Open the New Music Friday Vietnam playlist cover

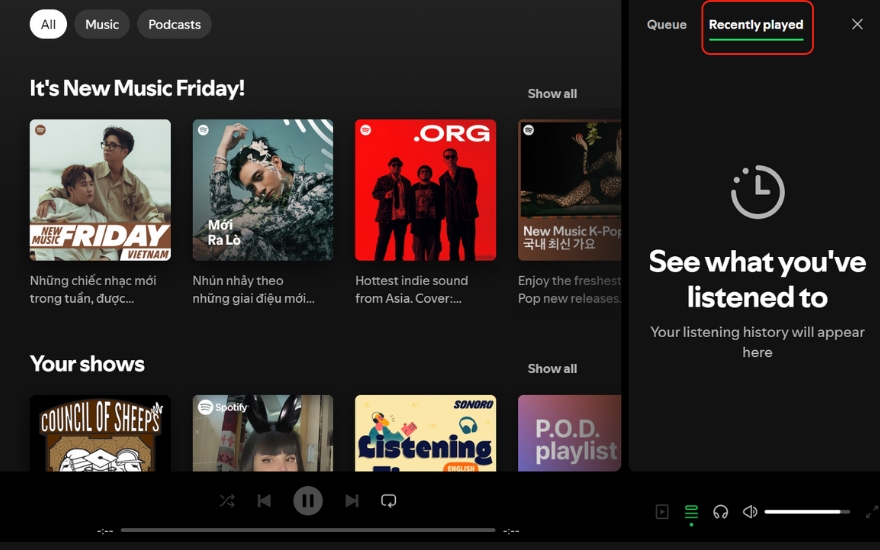(100, 190)
